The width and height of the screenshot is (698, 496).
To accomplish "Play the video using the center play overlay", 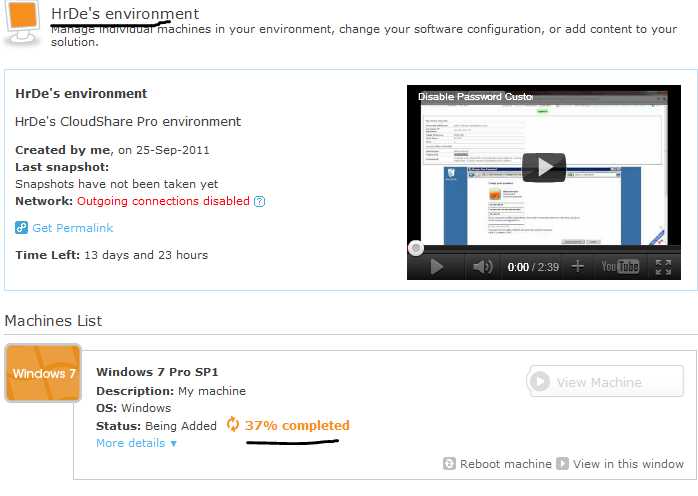I will click(544, 167).
